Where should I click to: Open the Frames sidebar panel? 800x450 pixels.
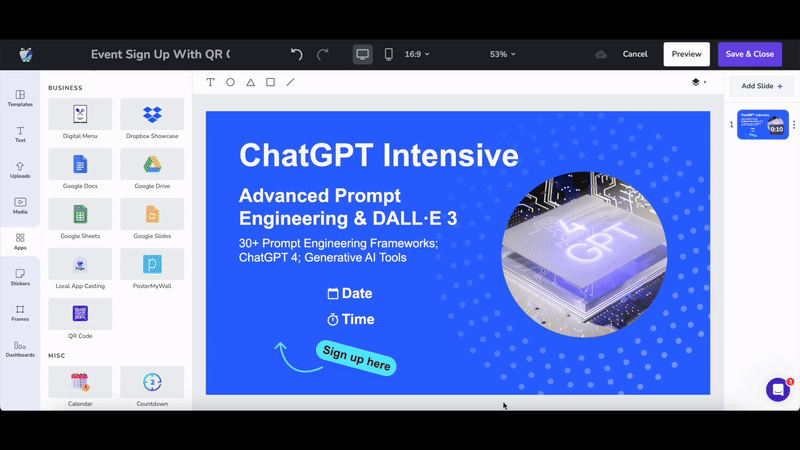pyautogui.click(x=20, y=313)
